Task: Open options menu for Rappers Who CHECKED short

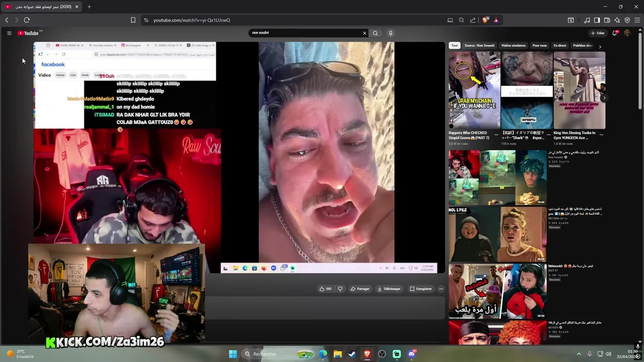Action: pyautogui.click(x=497, y=135)
